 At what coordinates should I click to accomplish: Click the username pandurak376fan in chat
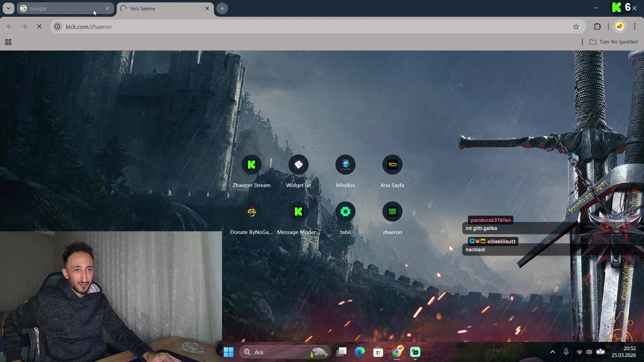pos(491,220)
